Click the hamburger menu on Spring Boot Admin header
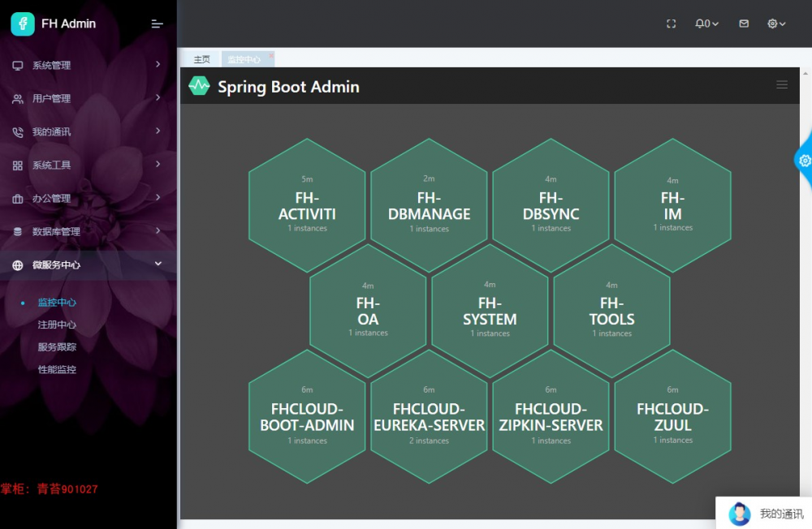Image resolution: width=812 pixels, height=529 pixels. (x=782, y=84)
